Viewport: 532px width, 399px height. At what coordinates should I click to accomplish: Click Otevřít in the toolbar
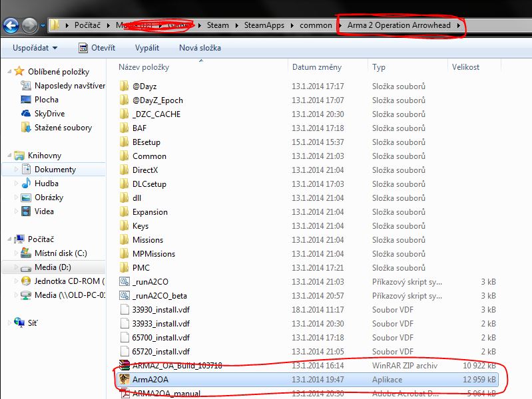pyautogui.click(x=97, y=48)
